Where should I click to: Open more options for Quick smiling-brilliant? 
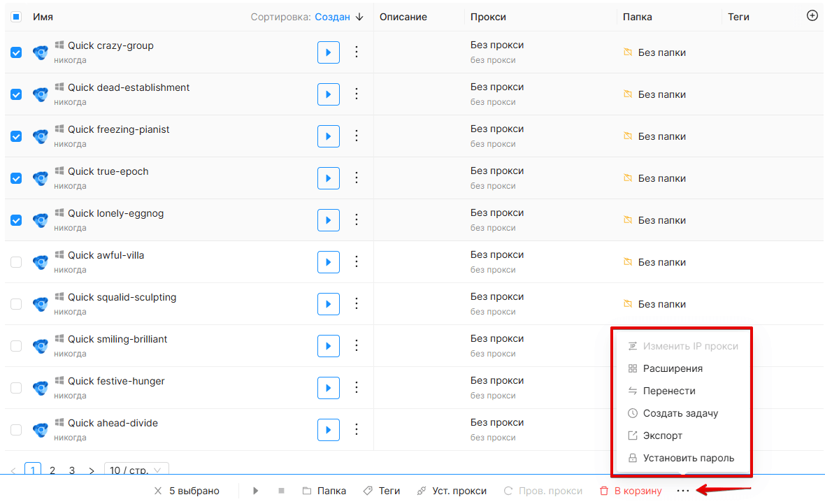pos(356,345)
